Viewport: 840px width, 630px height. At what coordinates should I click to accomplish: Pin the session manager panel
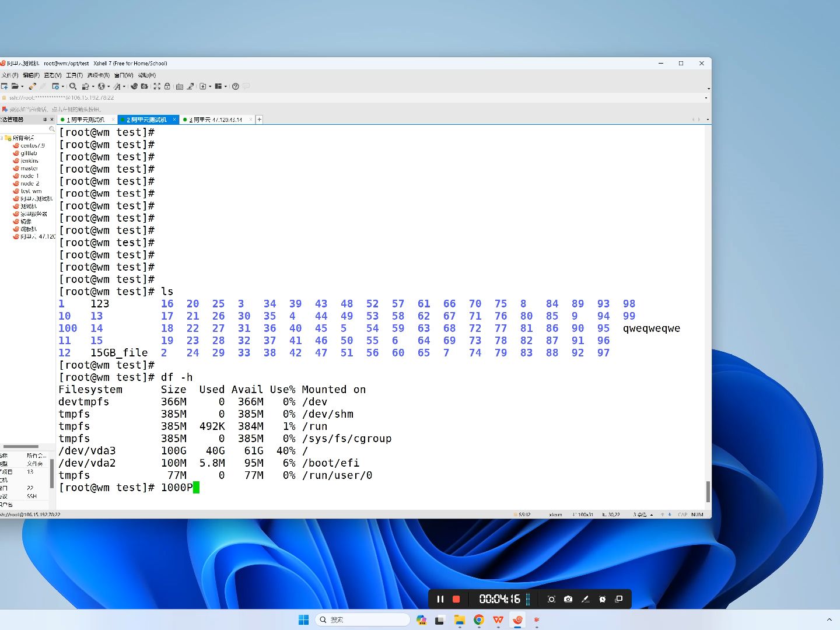click(44, 120)
